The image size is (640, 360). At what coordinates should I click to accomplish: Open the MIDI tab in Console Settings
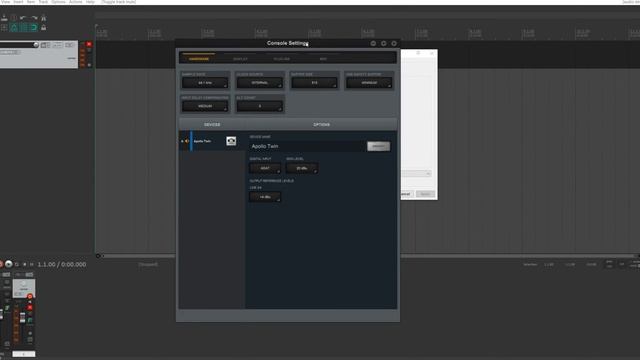pos(323,59)
